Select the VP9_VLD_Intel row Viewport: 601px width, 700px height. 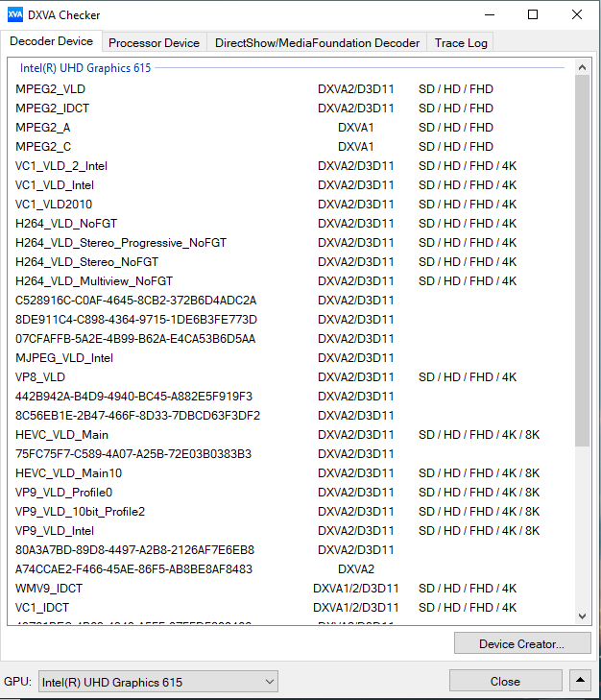click(x=290, y=530)
